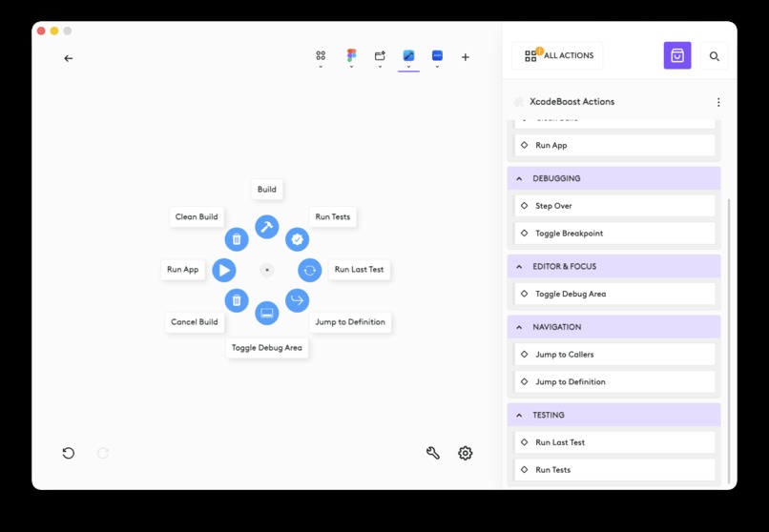Image resolution: width=769 pixels, height=532 pixels.
Task: Click the undo icon at bottom left
Action: (x=69, y=453)
